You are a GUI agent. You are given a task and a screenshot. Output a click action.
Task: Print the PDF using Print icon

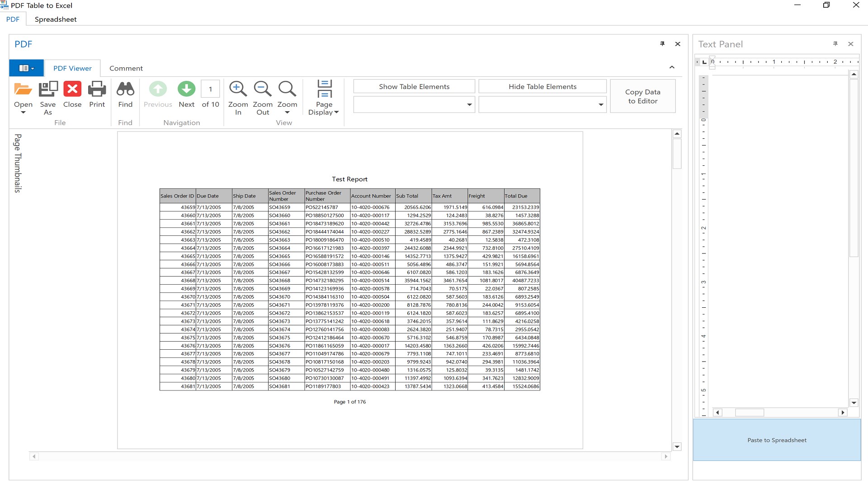click(x=97, y=89)
